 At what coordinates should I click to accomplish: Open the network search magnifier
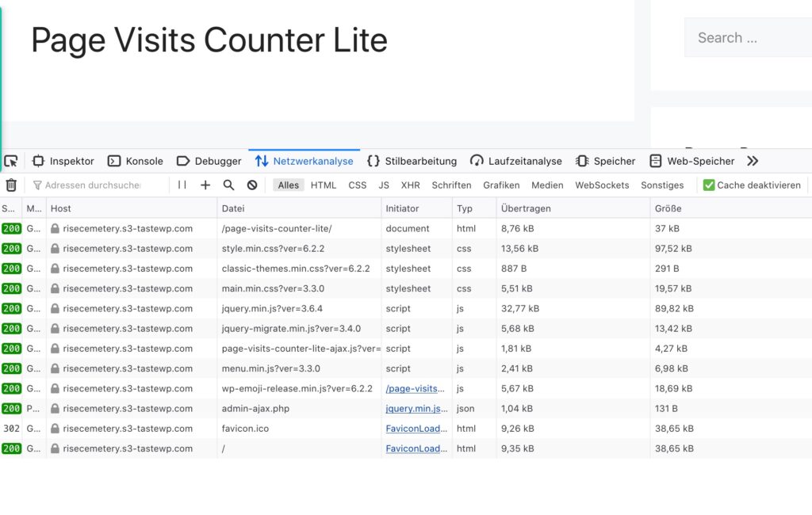click(228, 185)
